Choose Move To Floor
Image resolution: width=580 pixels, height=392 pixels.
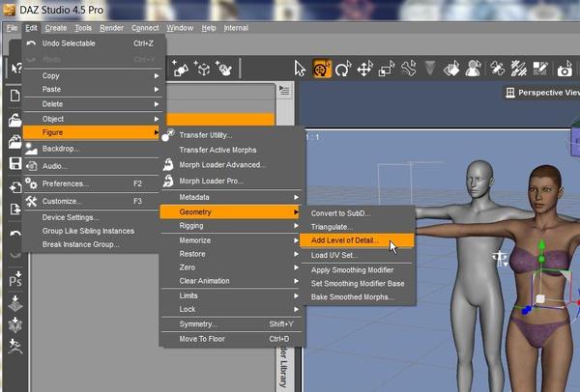(230, 339)
